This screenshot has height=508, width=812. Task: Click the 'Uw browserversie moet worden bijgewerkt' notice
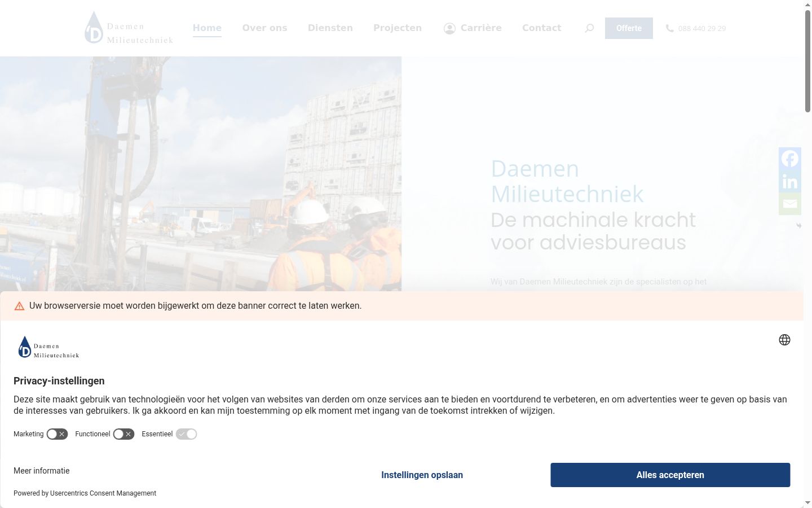195,306
